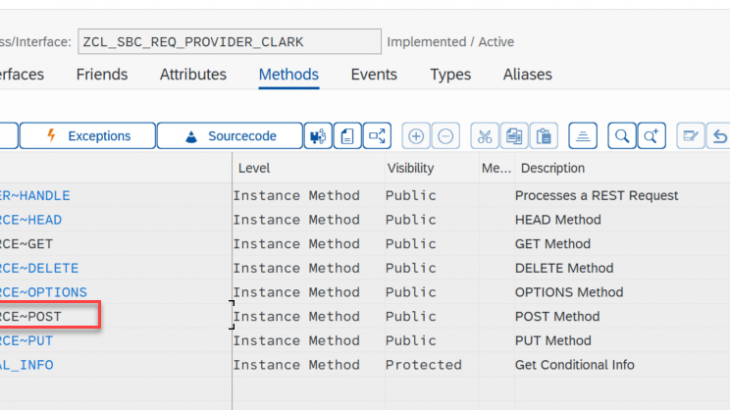The image size is (730, 410).
Task: Click the find next magnifier-plus icon
Action: point(651,136)
